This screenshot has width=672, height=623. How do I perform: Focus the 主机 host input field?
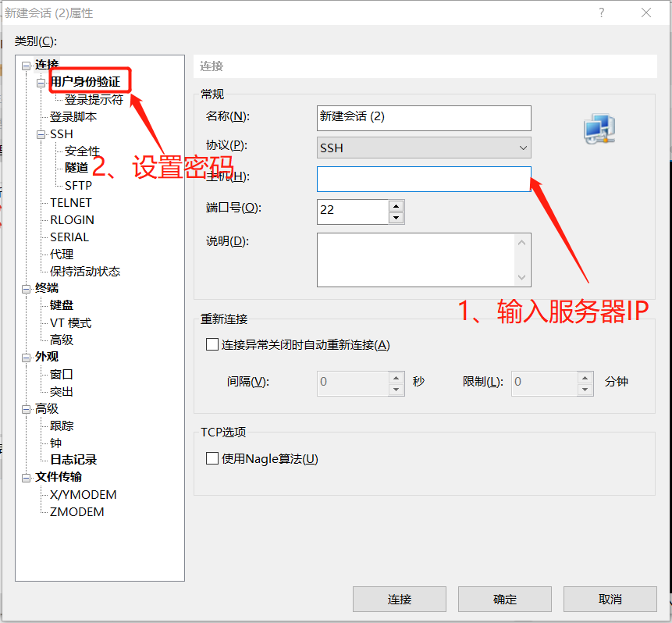[x=424, y=179]
